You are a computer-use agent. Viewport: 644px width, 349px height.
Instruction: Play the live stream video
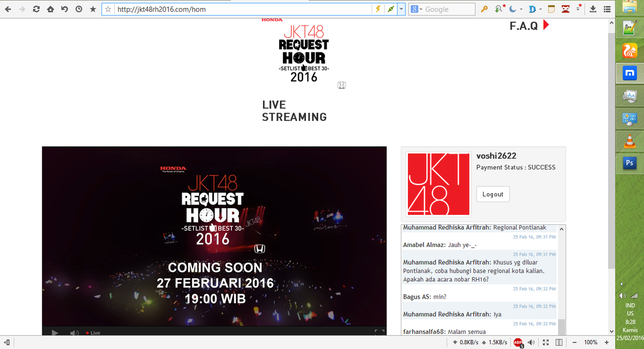click(x=54, y=333)
